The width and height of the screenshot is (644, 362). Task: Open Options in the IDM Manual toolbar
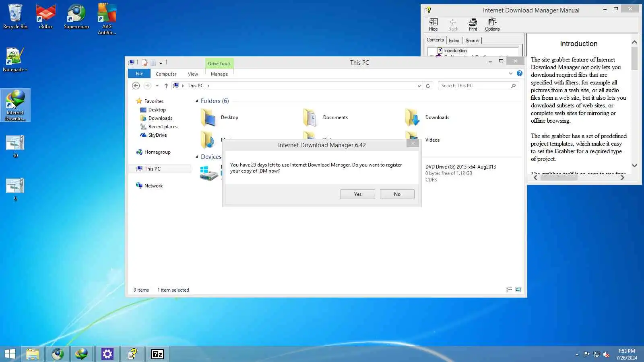coord(492,25)
